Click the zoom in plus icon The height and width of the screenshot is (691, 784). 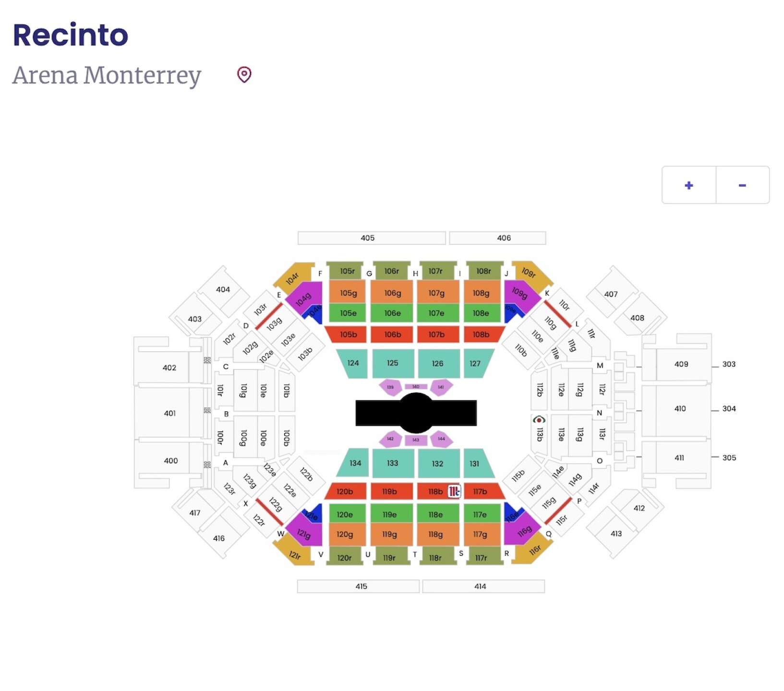(688, 185)
